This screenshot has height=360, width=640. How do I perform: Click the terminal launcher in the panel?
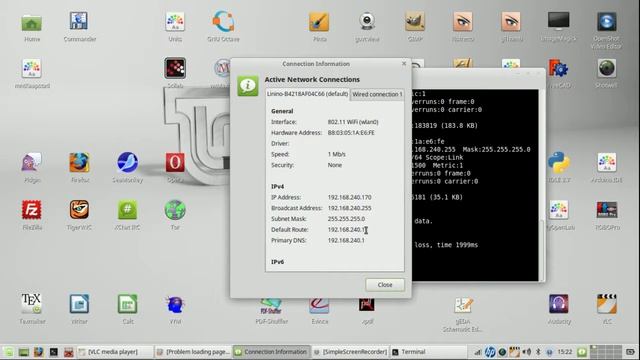pos(53,352)
